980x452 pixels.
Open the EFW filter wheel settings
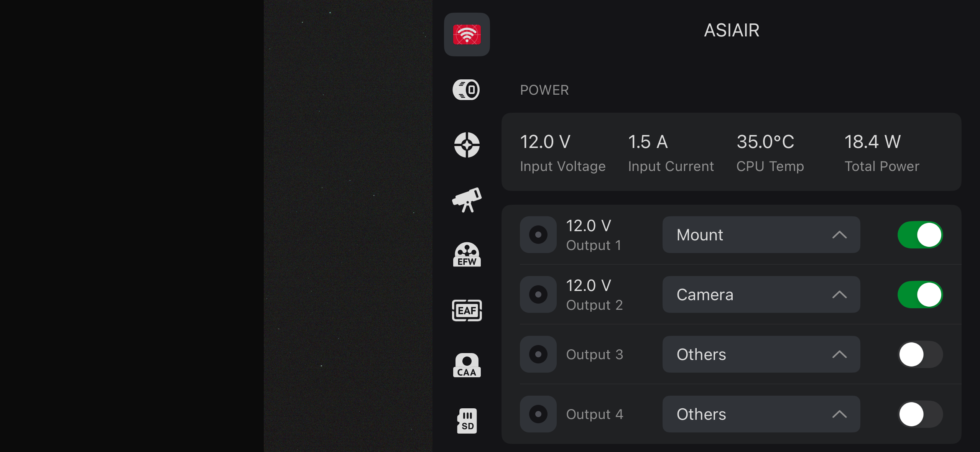[467, 255]
